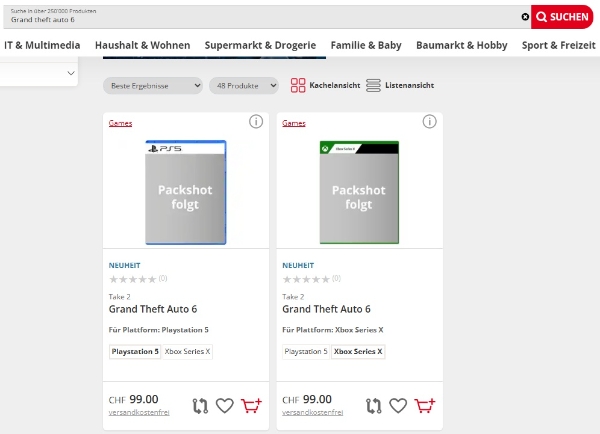The height and width of the screenshot is (434, 600).
Task: Open the Beste Ergebnisse sort dropdown
Action: click(153, 86)
